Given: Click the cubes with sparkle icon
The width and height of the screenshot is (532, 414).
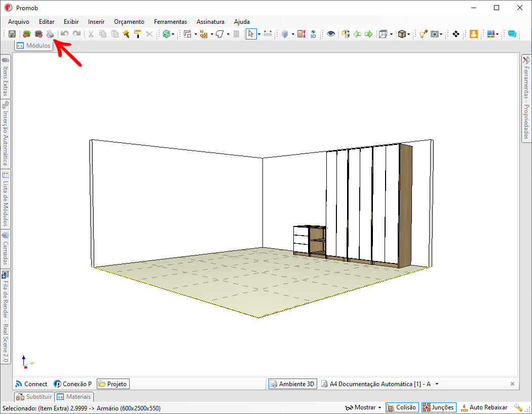Looking at the screenshot, I should point(346,34).
